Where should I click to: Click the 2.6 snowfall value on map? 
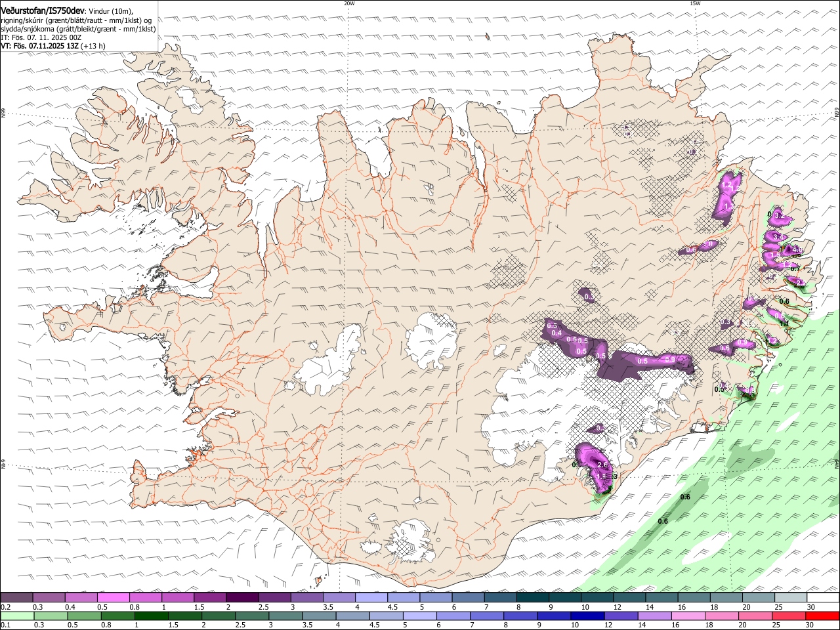point(603,465)
